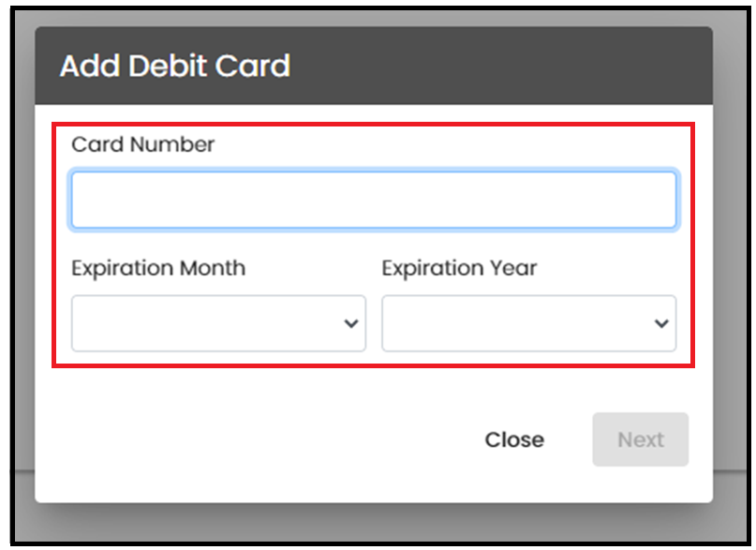Click the dark dialog header bar
The height and width of the screenshot is (550, 756).
pyautogui.click(x=374, y=66)
